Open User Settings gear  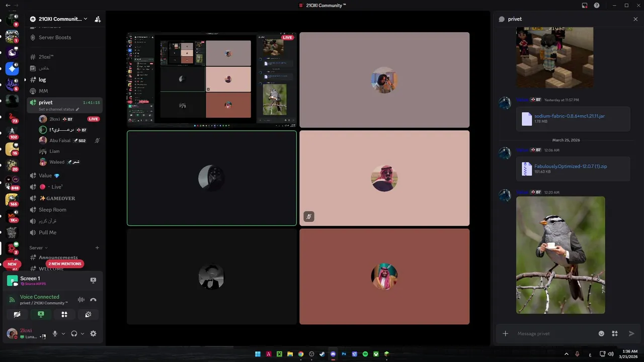[x=93, y=333]
